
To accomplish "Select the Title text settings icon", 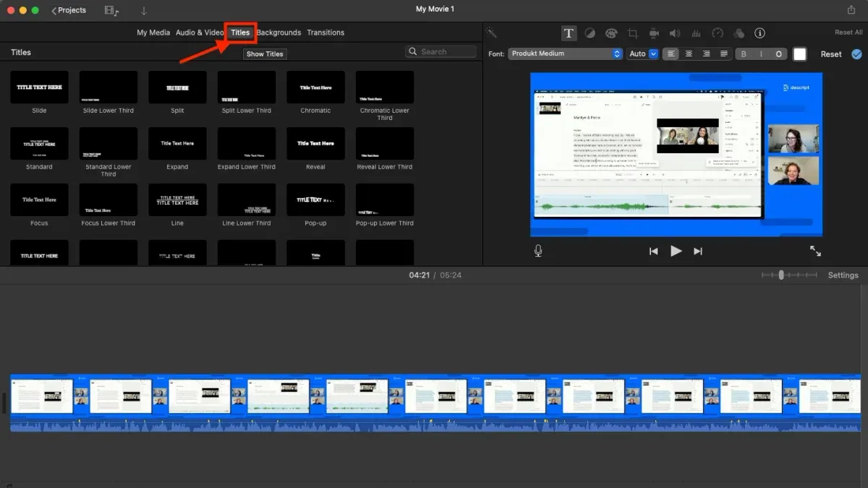I will [x=569, y=33].
